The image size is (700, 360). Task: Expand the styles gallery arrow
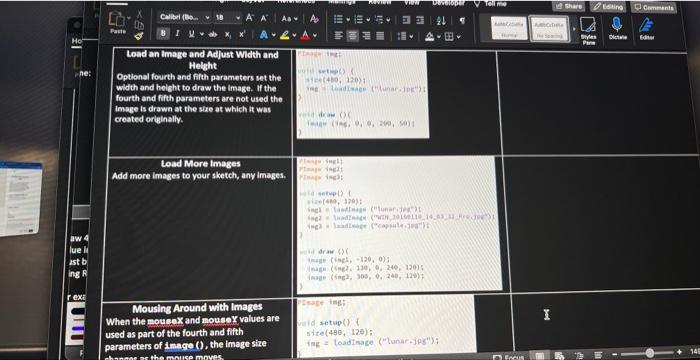[574, 29]
